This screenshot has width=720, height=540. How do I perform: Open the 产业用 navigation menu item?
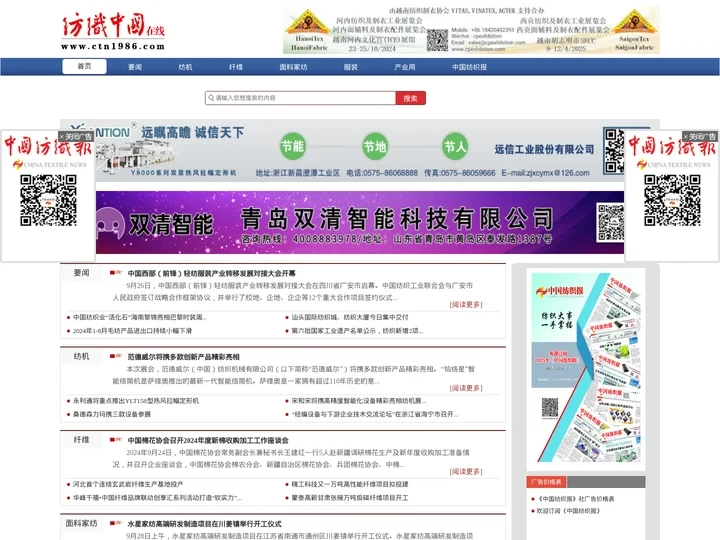[405, 67]
